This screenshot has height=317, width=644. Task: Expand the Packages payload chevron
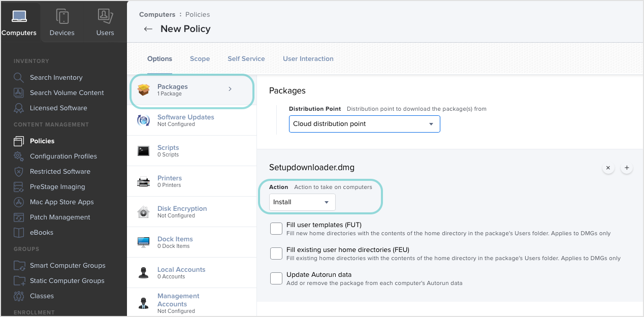click(230, 88)
